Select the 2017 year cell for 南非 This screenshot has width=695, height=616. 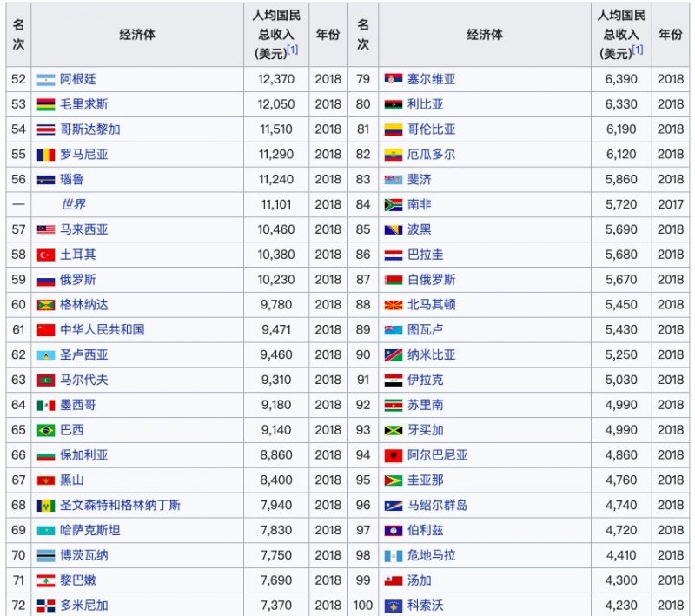point(671,204)
